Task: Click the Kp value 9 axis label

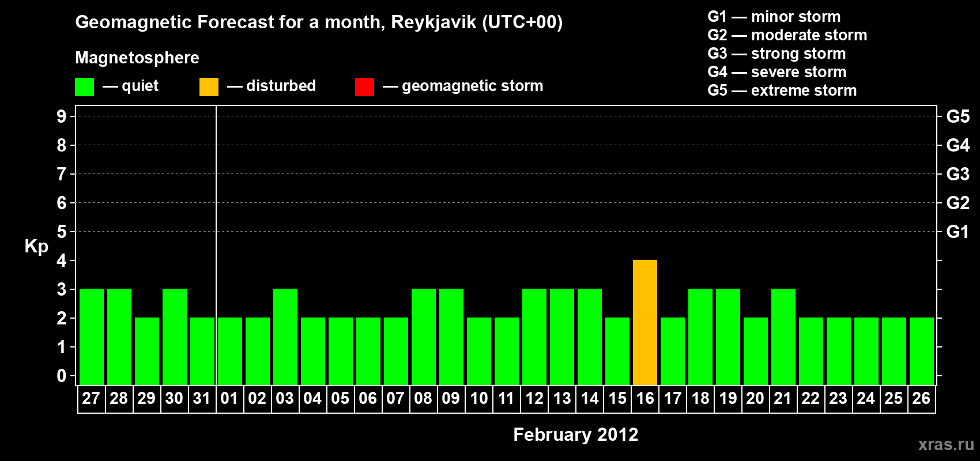Action: pyautogui.click(x=62, y=116)
